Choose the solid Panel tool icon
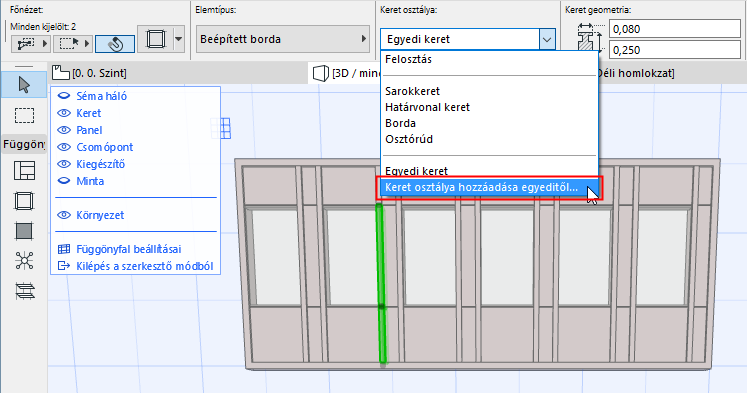The height and width of the screenshot is (393, 747). point(24,231)
